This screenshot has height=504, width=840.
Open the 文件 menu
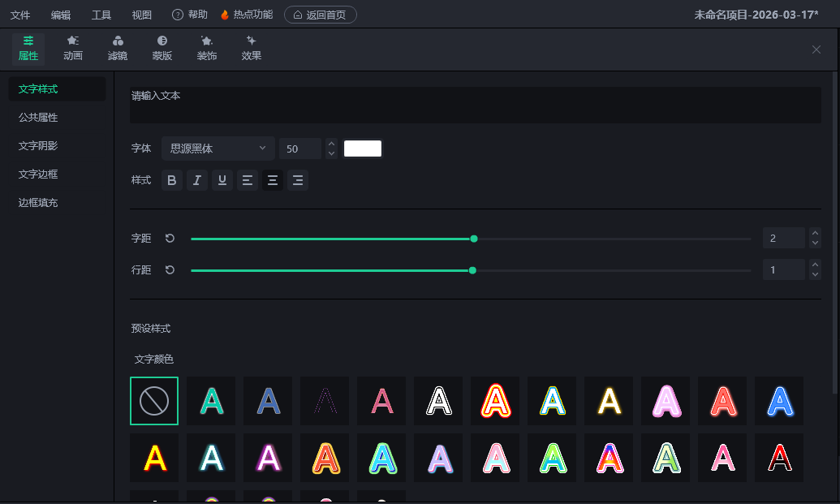pos(20,15)
